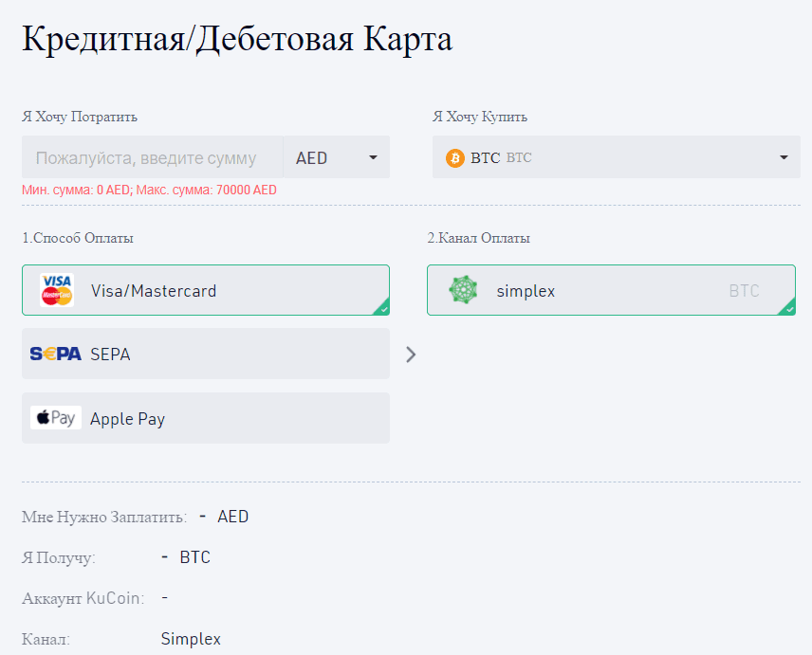Viewport: 812px width, 655px height.
Task: Click the 'Я Хочу Купить' label
Action: (480, 117)
